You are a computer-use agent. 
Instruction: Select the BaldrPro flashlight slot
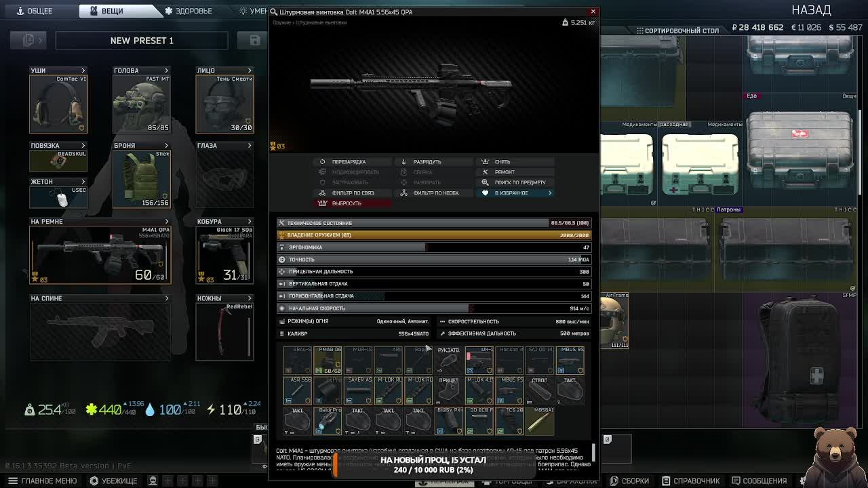pyautogui.click(x=328, y=421)
